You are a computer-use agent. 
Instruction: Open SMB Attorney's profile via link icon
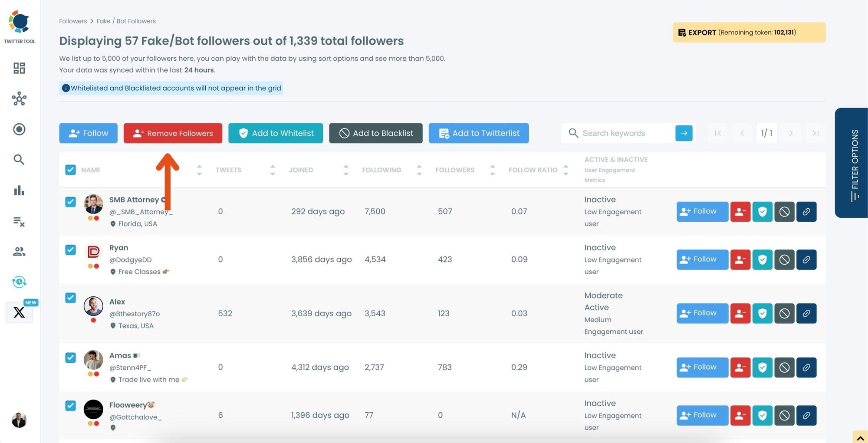coord(806,212)
